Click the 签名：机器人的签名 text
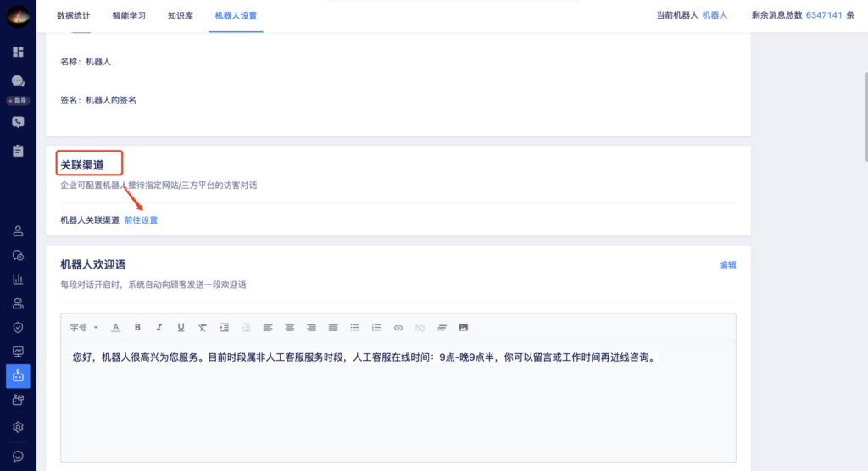 98,100
